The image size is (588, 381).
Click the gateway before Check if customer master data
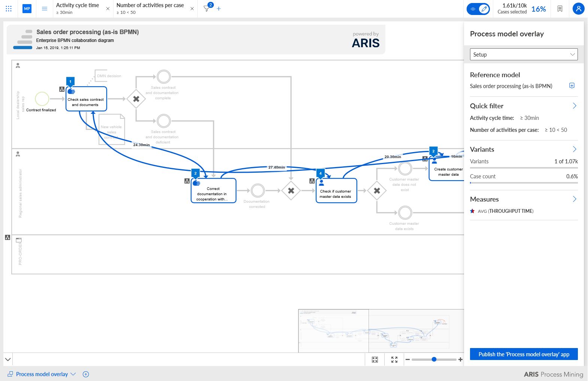(291, 191)
